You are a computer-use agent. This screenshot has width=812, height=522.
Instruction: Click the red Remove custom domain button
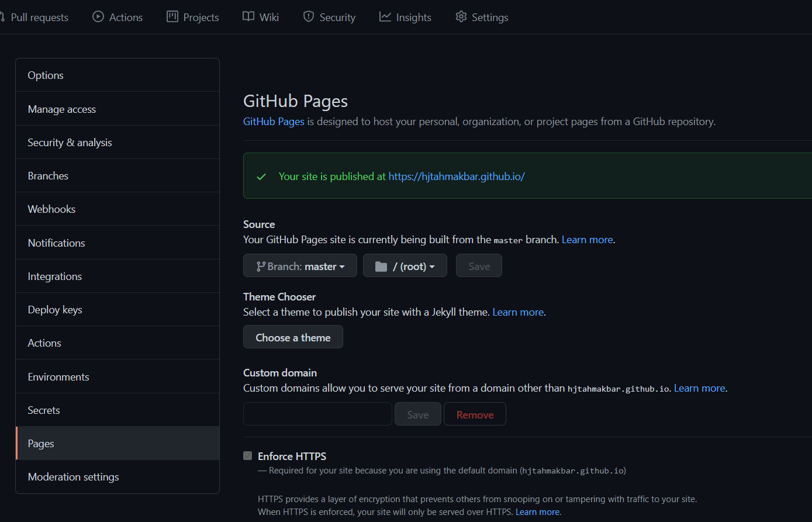click(x=475, y=414)
